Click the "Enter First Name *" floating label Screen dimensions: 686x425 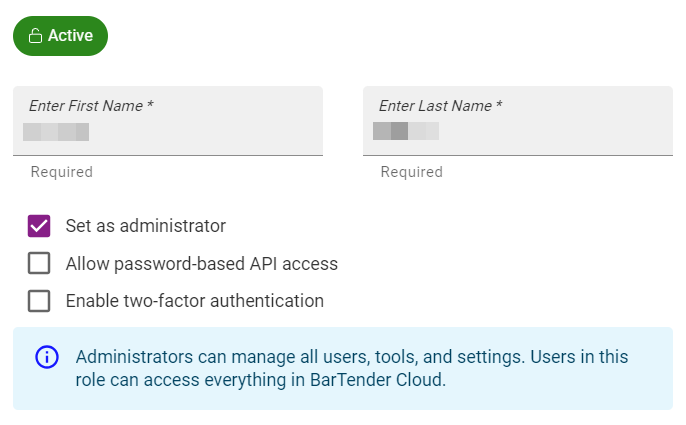[91, 106]
